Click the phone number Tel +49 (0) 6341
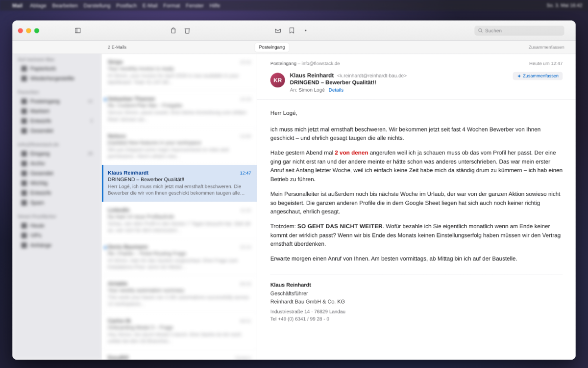 [299, 319]
